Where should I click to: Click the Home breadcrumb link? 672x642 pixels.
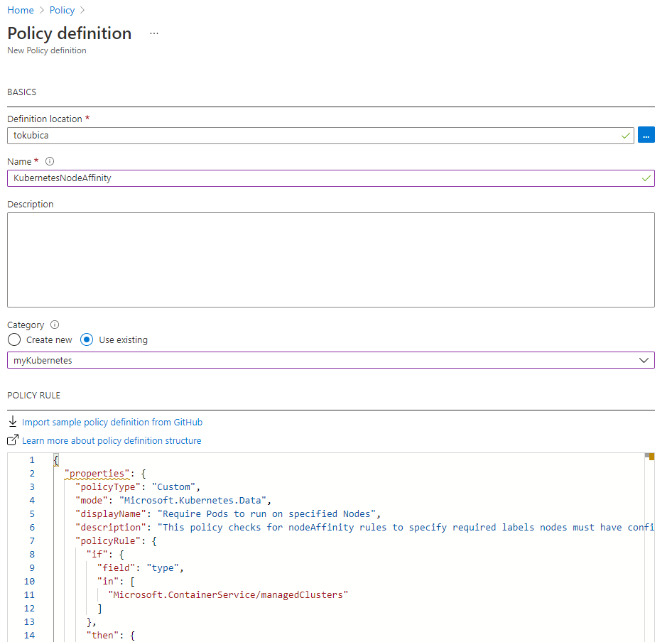pos(20,10)
